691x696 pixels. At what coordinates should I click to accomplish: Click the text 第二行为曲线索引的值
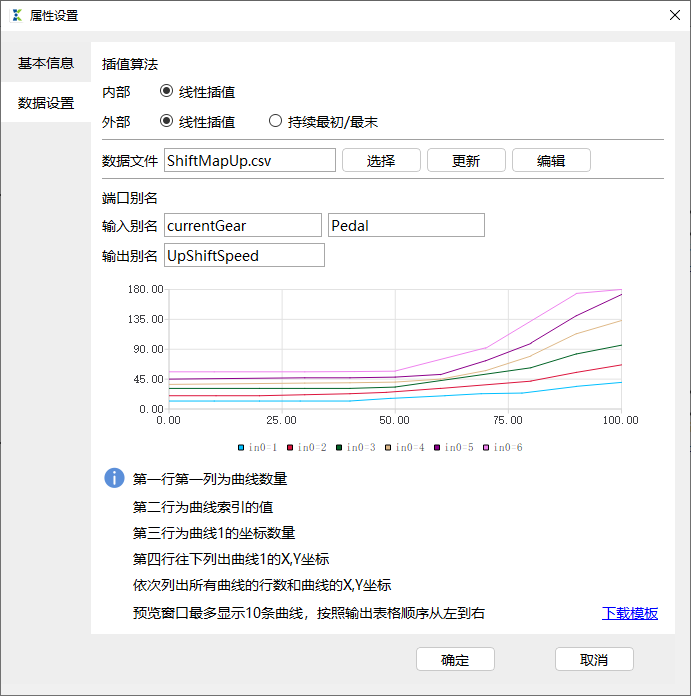point(203,507)
